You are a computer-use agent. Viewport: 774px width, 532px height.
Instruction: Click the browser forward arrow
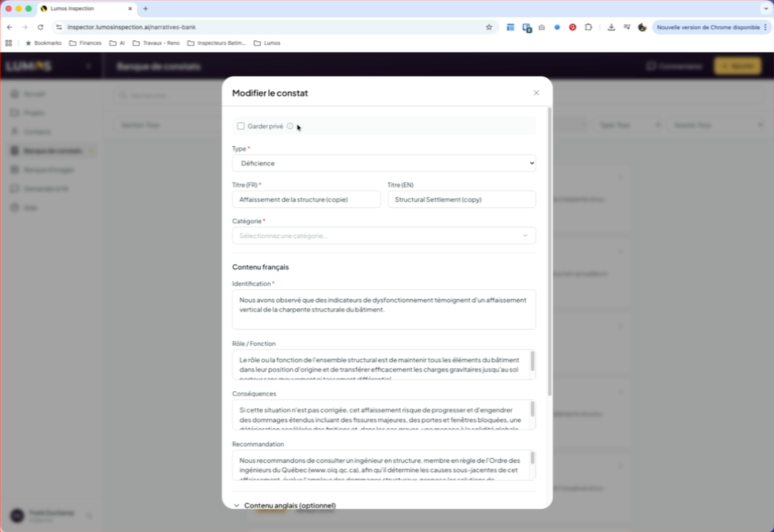(25, 27)
